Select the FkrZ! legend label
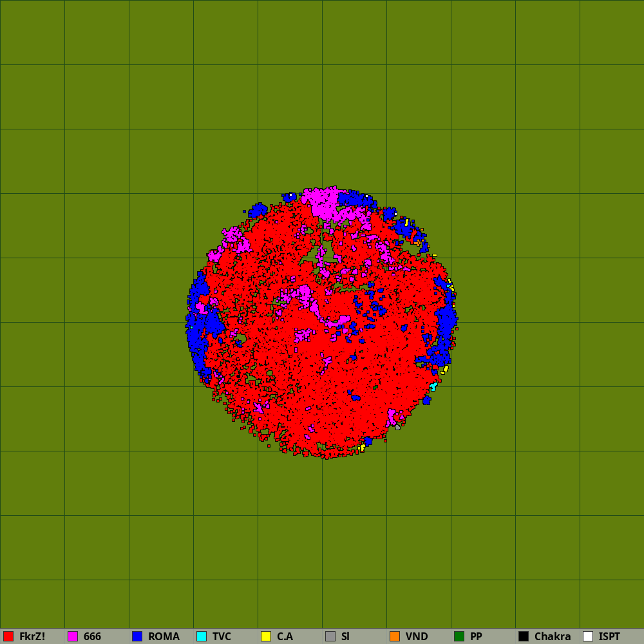 point(32,636)
